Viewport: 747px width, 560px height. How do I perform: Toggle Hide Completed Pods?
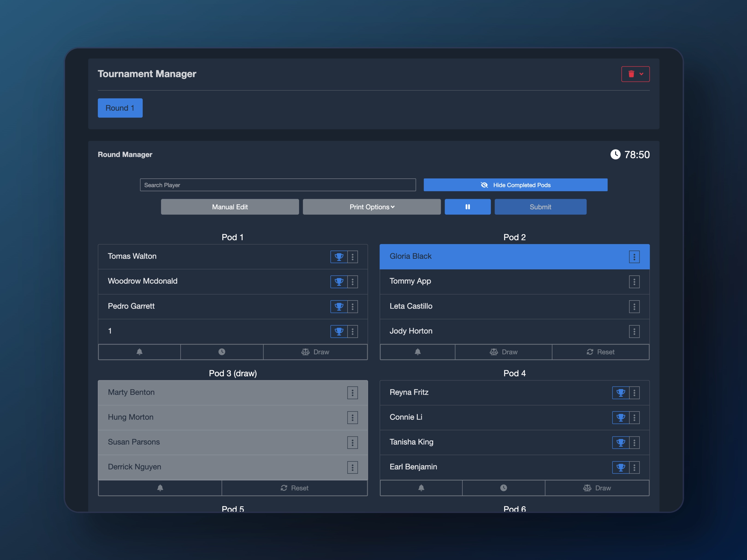(x=515, y=185)
